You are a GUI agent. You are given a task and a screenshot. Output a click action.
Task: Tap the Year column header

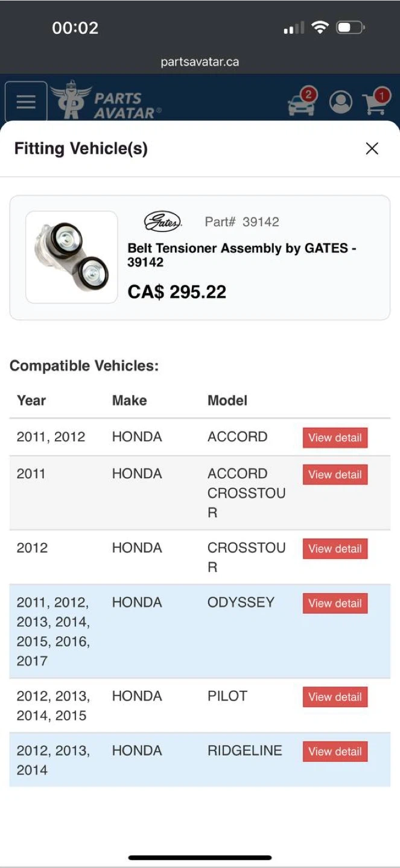(x=31, y=401)
